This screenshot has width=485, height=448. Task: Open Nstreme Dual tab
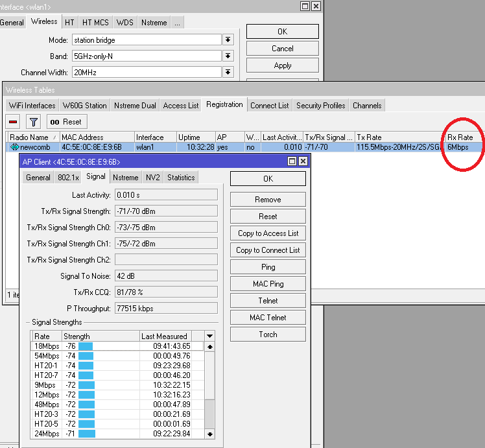coord(135,106)
